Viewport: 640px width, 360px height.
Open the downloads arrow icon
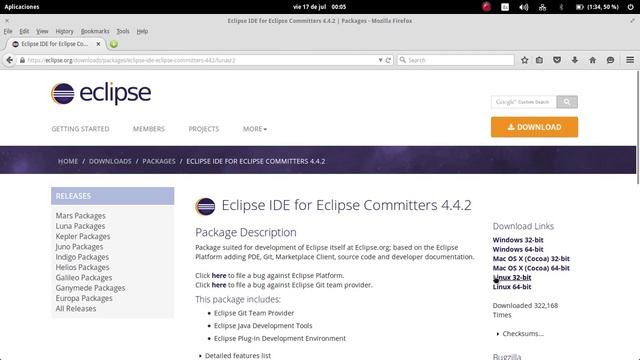click(575, 60)
